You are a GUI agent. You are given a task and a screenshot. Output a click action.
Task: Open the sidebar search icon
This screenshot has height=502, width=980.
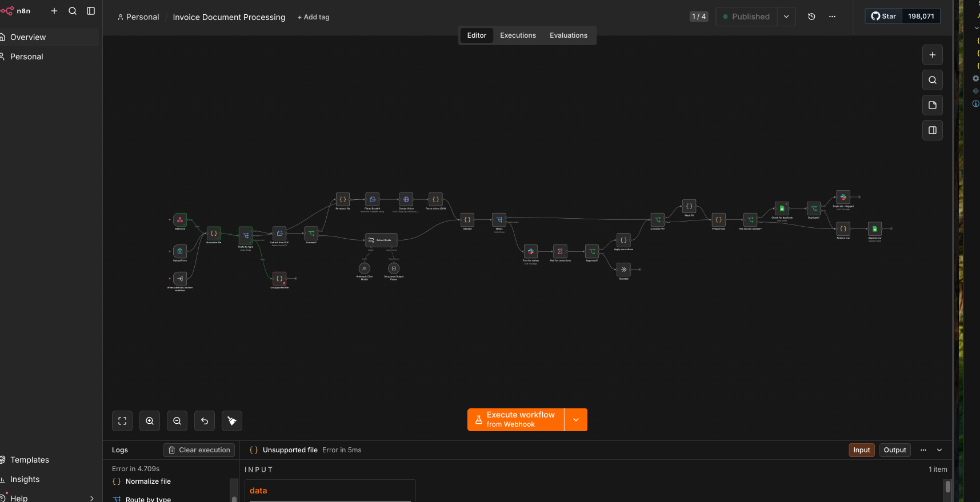coord(73,11)
